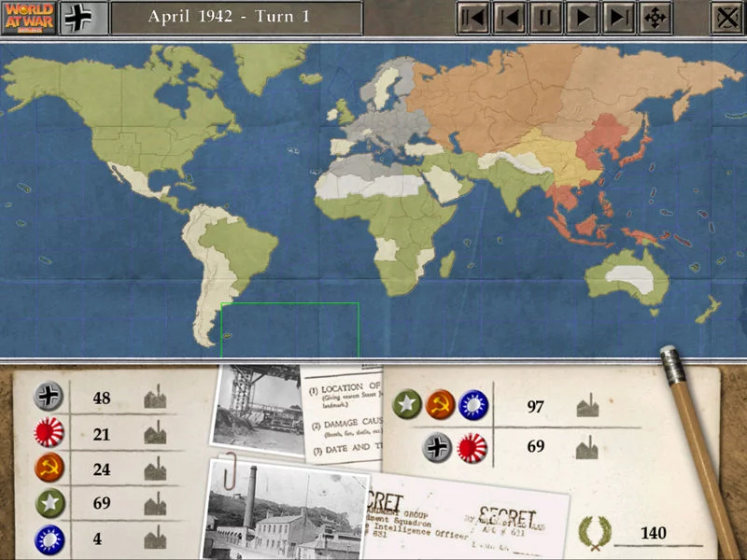Jump to first turn of replay
This screenshot has height=560, width=747.
pos(472,18)
